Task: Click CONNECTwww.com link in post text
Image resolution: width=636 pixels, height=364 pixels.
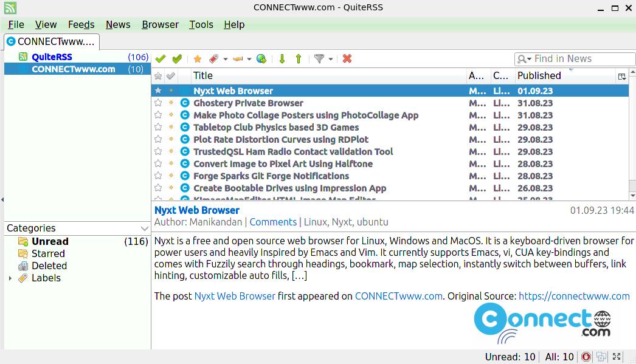Action: [399, 296]
